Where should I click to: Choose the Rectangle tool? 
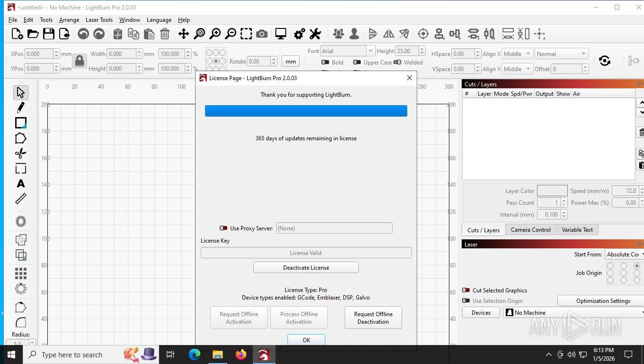click(20, 123)
